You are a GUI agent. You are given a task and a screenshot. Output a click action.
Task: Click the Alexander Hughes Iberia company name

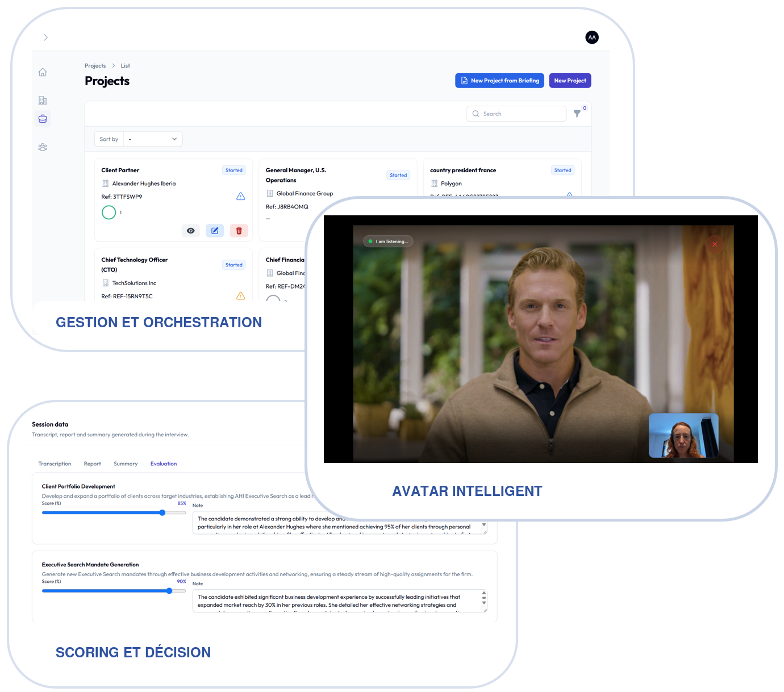[x=144, y=184]
